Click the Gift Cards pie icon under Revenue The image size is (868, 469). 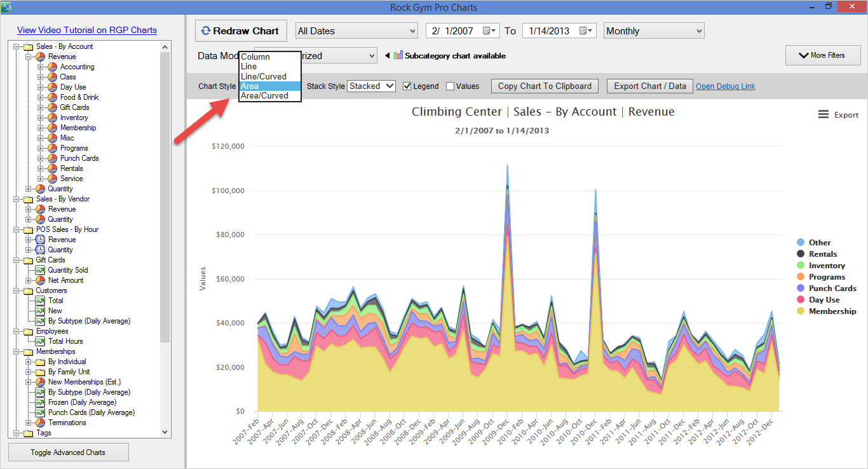(x=53, y=107)
